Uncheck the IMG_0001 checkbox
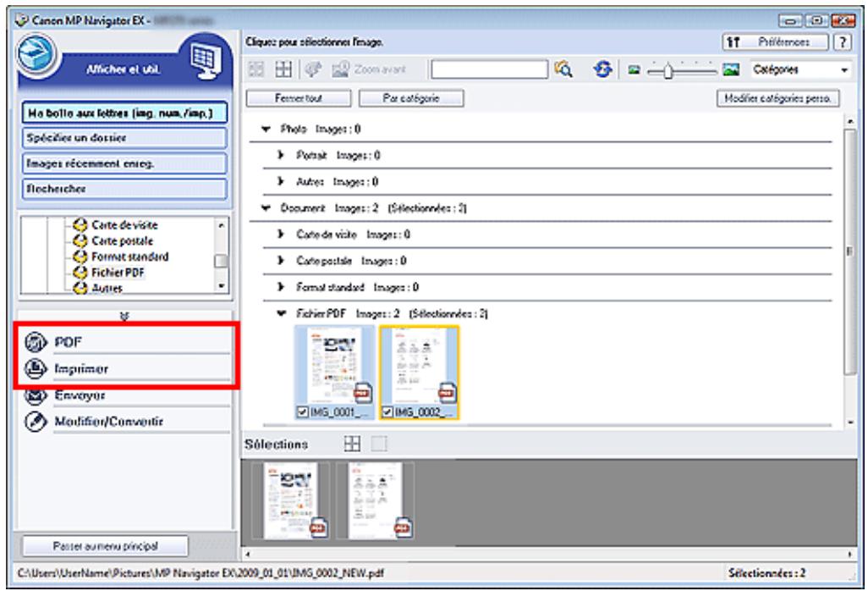Image resolution: width=868 pixels, height=591 pixels. tap(302, 411)
